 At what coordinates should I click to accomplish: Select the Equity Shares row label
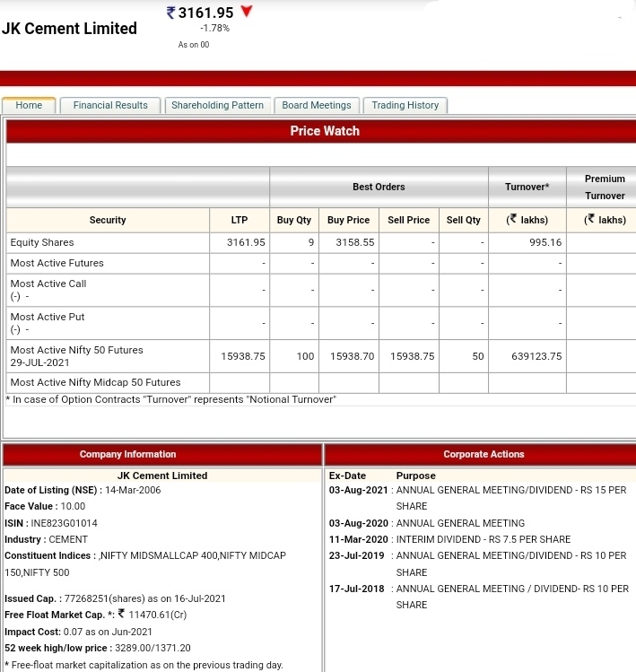coord(42,242)
